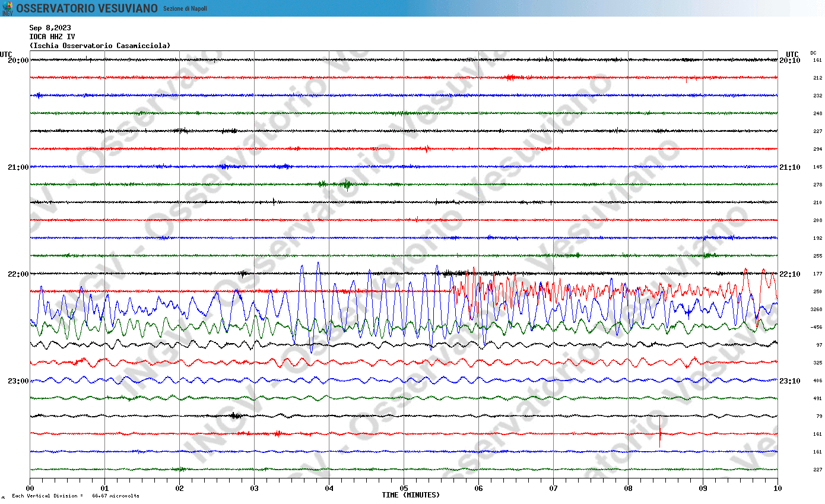Click the DC value 212

tap(817, 78)
